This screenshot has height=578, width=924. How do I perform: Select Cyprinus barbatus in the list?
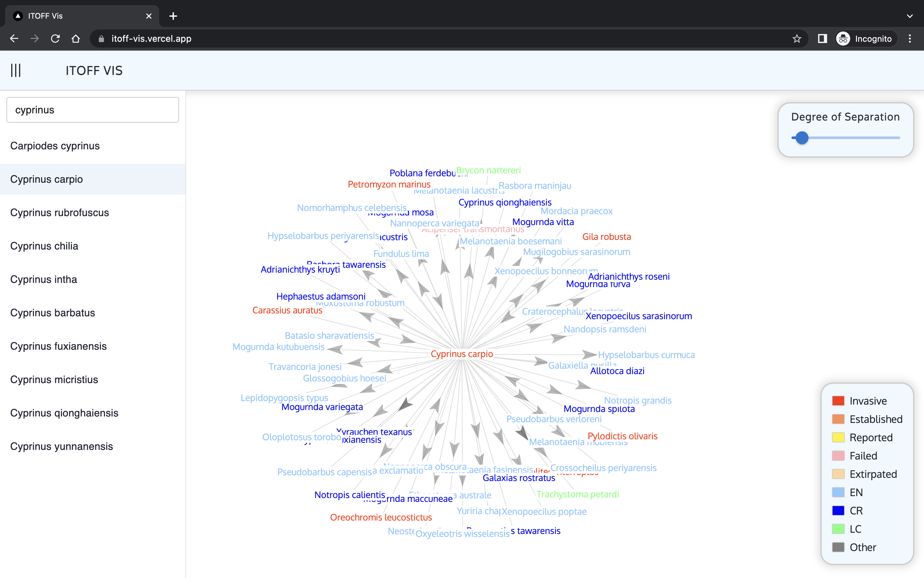[93, 313]
